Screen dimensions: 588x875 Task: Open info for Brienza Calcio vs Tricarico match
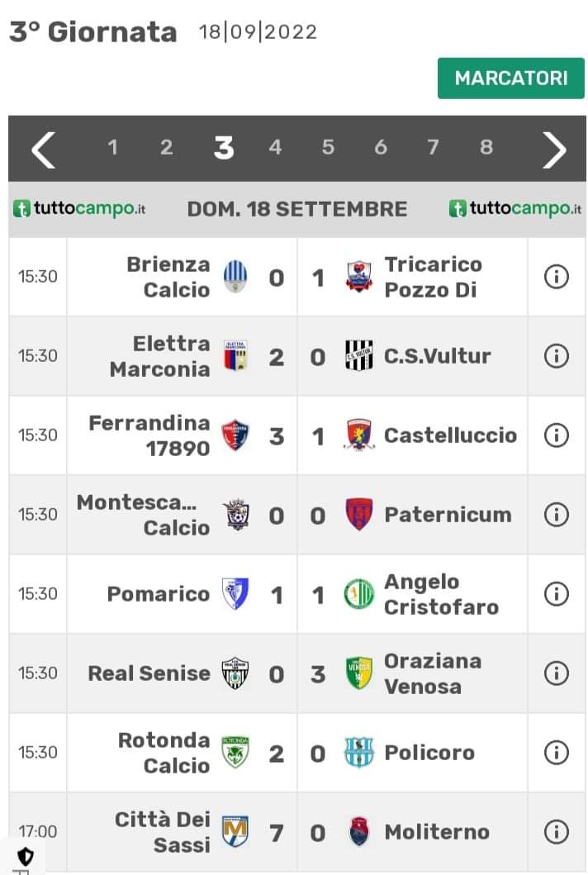point(556,276)
